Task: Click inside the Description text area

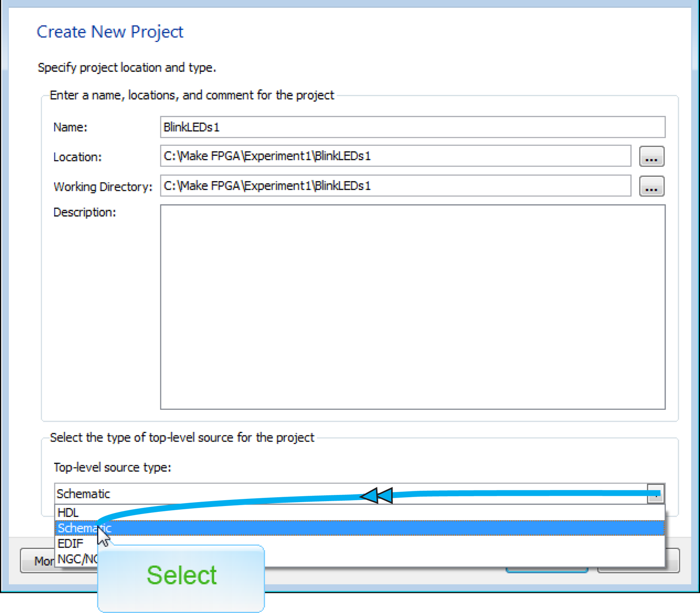Action: tap(412, 307)
